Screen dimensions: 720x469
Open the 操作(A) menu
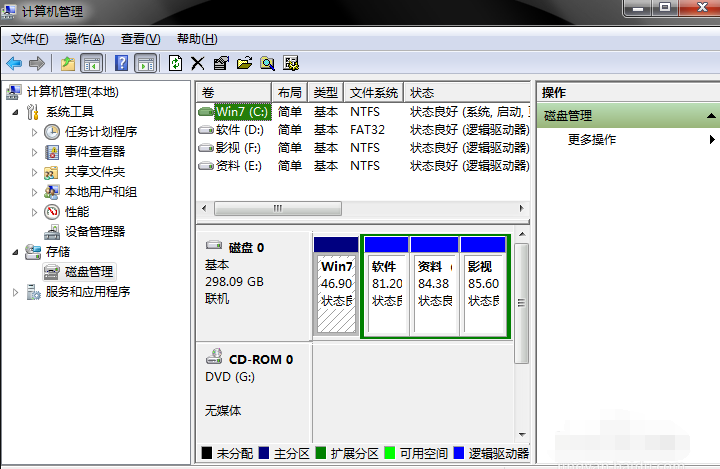coord(84,39)
